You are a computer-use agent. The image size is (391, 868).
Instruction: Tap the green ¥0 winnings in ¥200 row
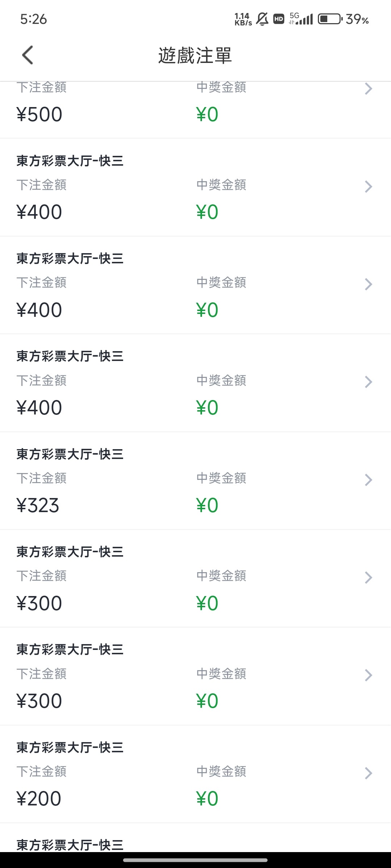207,799
